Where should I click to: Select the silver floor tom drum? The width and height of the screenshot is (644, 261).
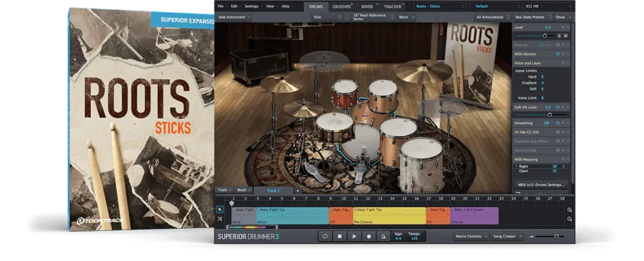point(421,164)
